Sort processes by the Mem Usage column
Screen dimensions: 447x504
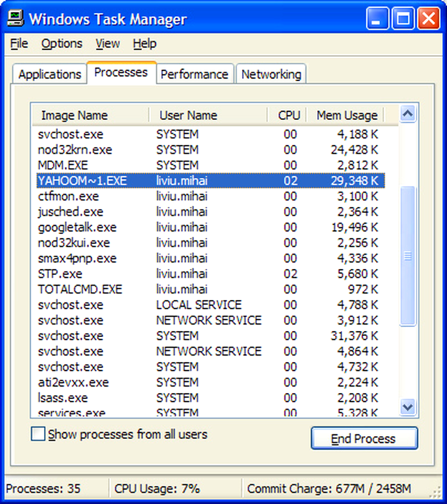pyautogui.click(x=346, y=115)
